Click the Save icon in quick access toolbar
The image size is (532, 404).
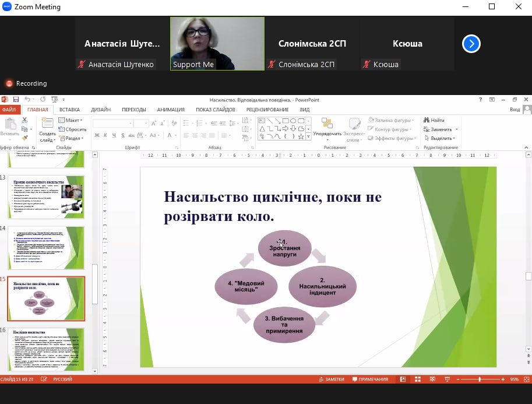(x=16, y=100)
